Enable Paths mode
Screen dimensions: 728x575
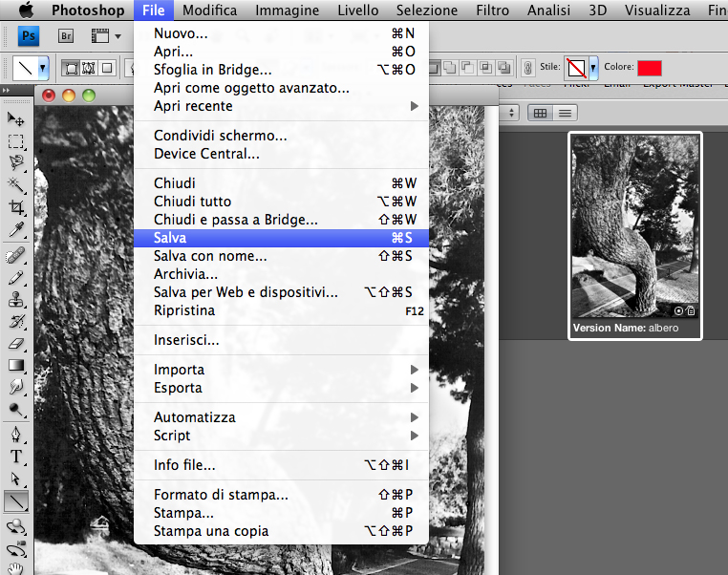point(89,68)
